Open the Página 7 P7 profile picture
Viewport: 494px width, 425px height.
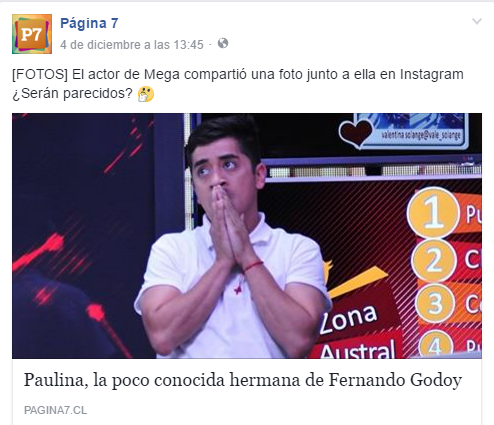coord(32,34)
